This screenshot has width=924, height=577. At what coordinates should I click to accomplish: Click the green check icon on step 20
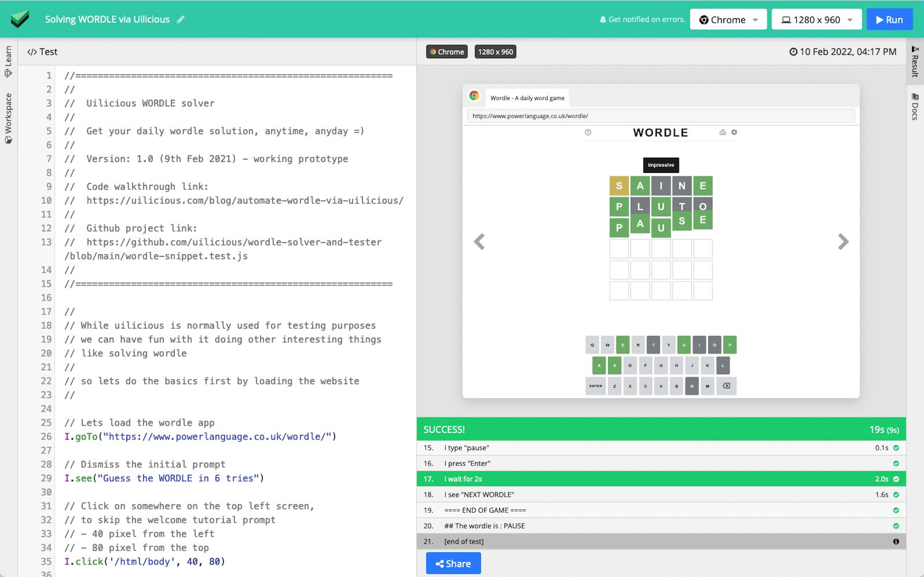pyautogui.click(x=896, y=526)
